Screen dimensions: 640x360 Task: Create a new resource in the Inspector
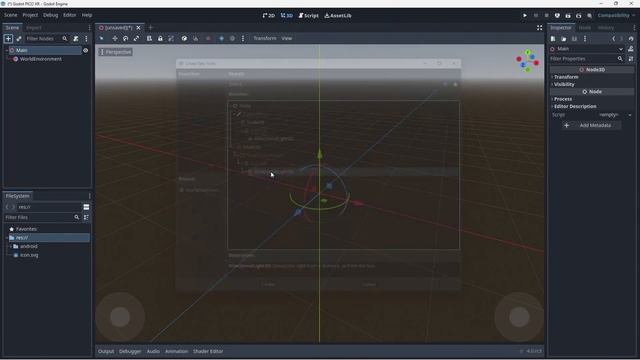(x=553, y=39)
